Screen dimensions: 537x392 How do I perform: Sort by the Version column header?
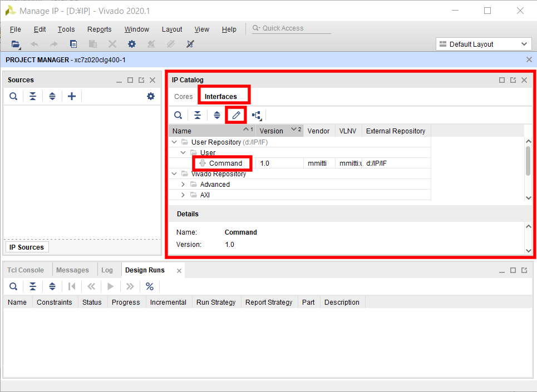[279, 131]
